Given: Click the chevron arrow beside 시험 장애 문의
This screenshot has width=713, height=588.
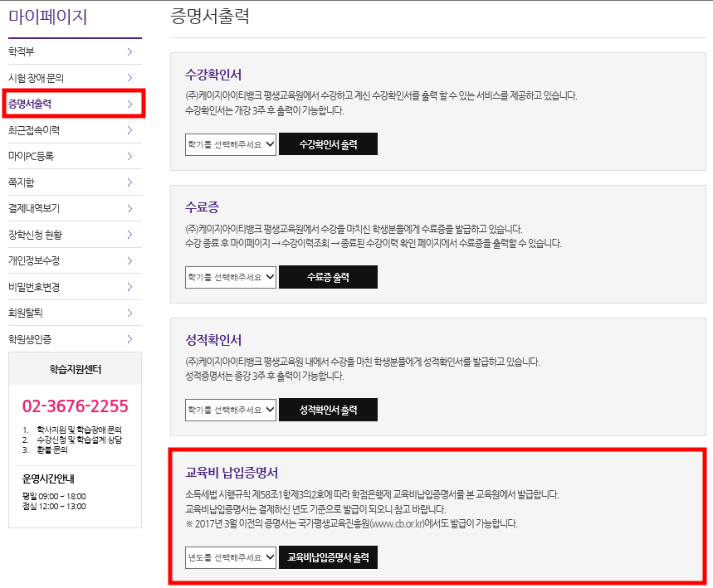Looking at the screenshot, I should click(129, 78).
